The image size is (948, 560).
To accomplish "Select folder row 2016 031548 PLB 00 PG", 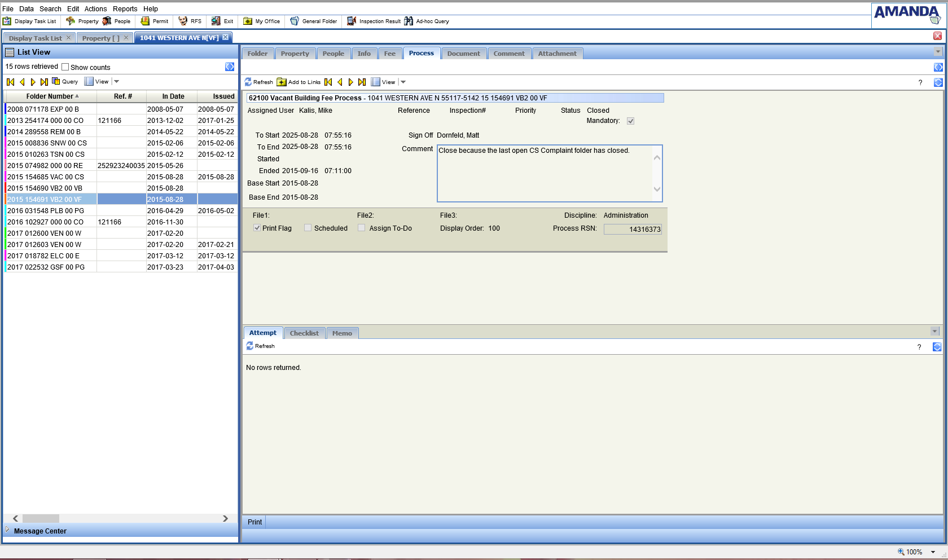I will pos(46,211).
